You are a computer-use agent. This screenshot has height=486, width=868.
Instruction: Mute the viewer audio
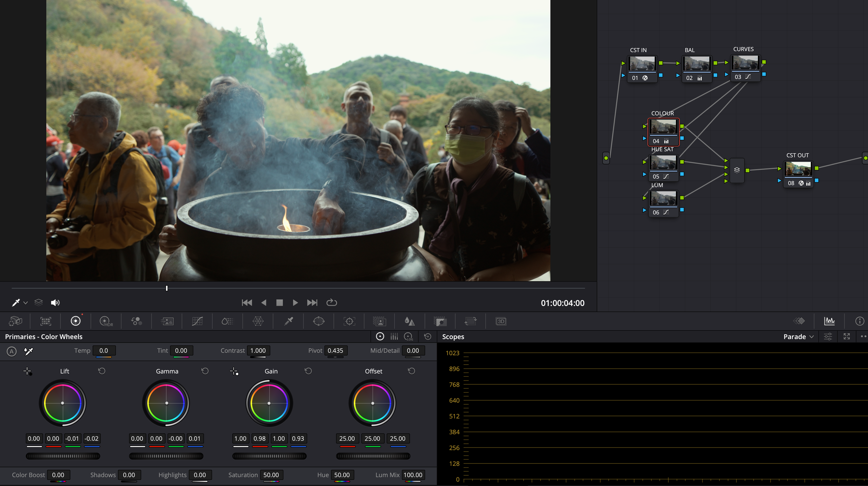(x=56, y=302)
